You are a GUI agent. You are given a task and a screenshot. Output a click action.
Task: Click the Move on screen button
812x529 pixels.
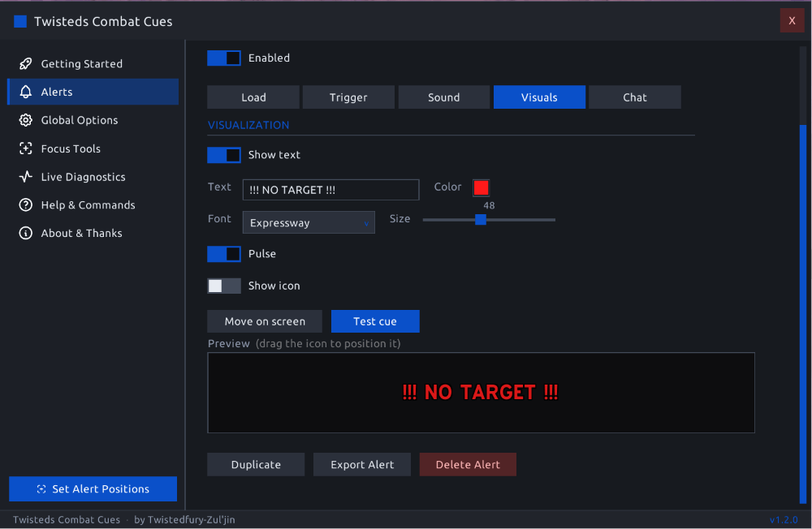click(265, 321)
